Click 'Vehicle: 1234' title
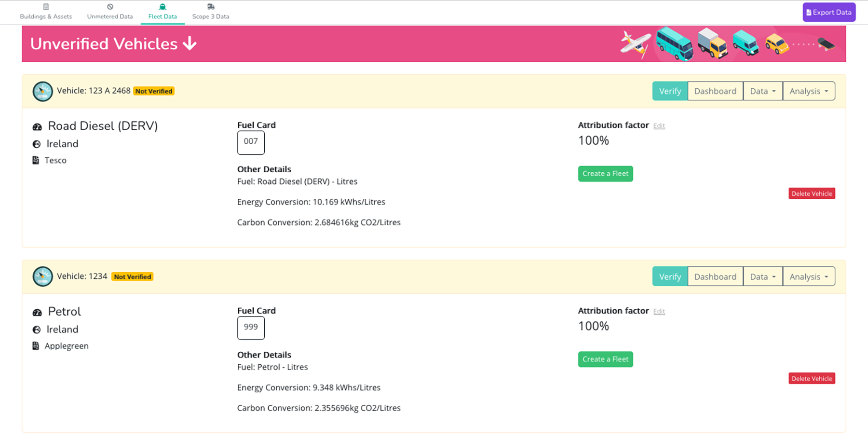 [x=82, y=276]
